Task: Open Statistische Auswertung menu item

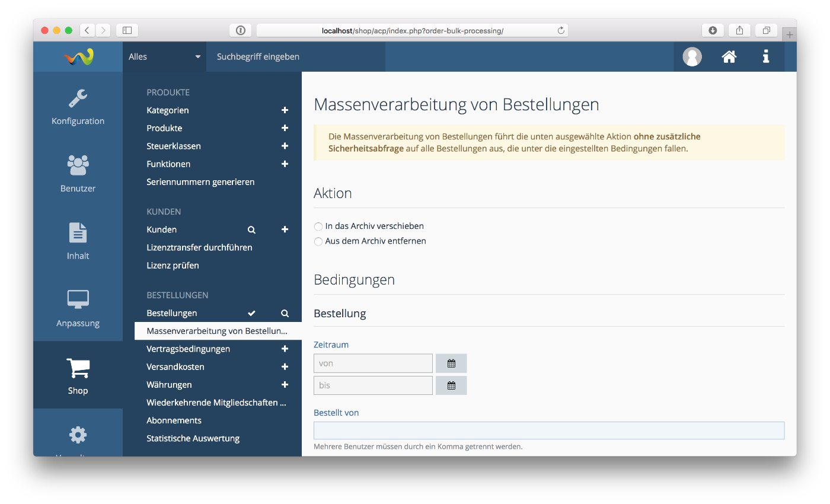Action: pyautogui.click(x=193, y=439)
